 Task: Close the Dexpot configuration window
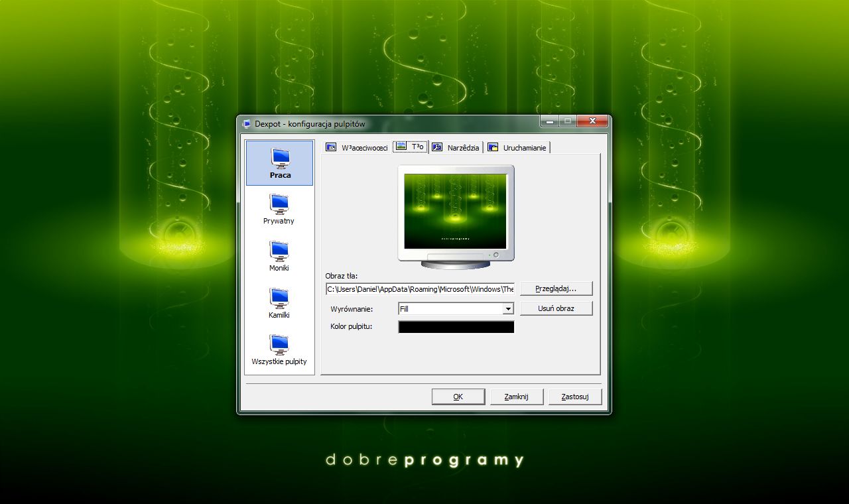pos(592,121)
